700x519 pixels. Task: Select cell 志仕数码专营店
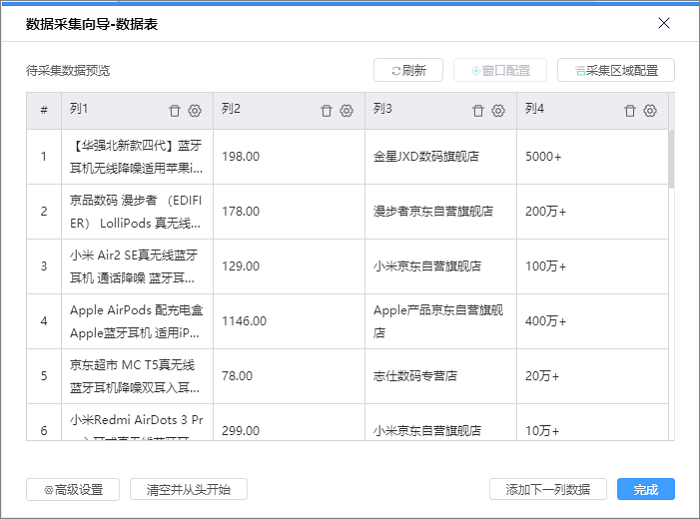[x=441, y=376]
